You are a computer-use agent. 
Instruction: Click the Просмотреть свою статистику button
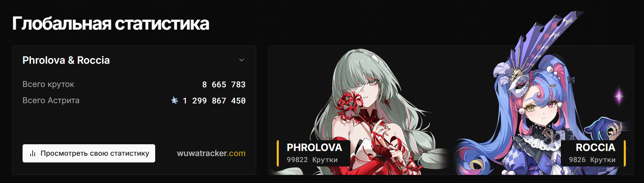pyautogui.click(x=89, y=153)
